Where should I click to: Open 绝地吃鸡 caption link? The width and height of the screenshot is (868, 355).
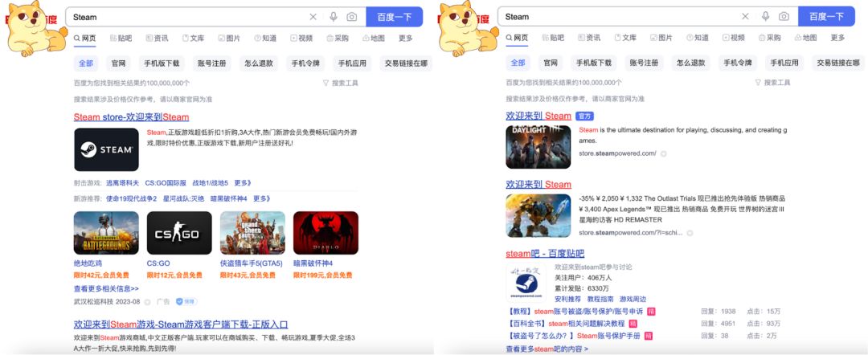coord(88,263)
